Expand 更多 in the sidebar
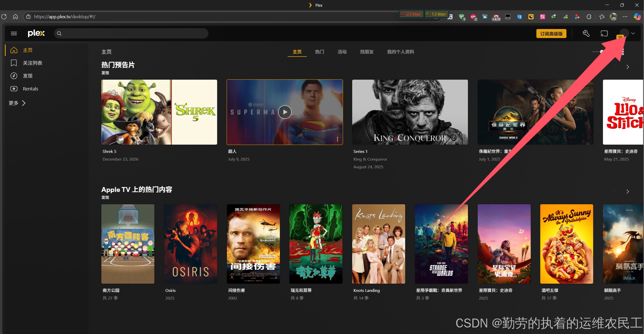The height and width of the screenshot is (334, 644). 17,103
